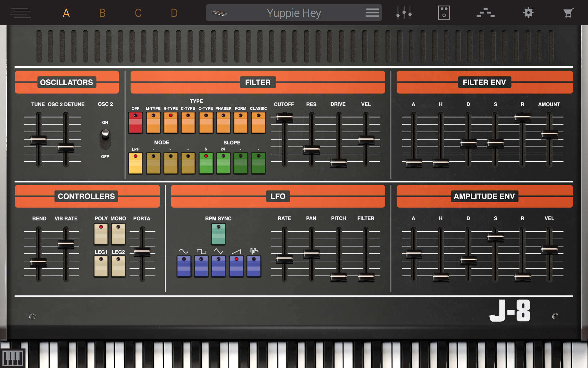Open the preset list menu

372,13
